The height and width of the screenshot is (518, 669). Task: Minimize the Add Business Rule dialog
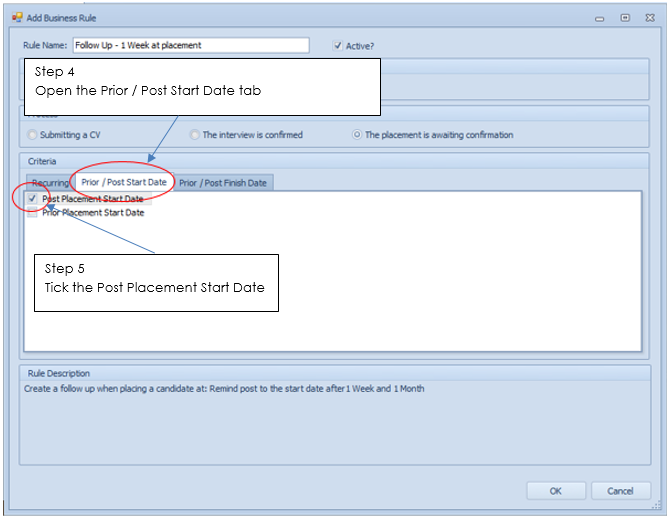click(x=600, y=18)
